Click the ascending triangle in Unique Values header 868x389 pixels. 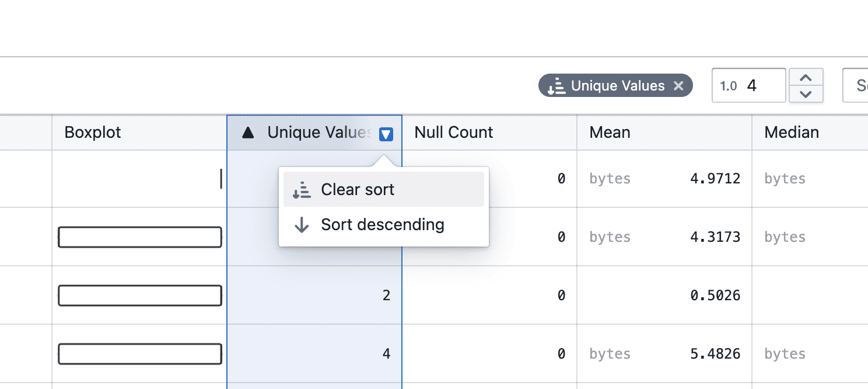click(248, 133)
